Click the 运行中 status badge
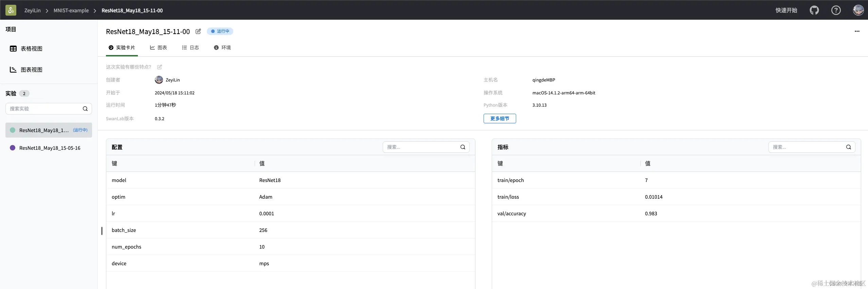 [x=220, y=31]
